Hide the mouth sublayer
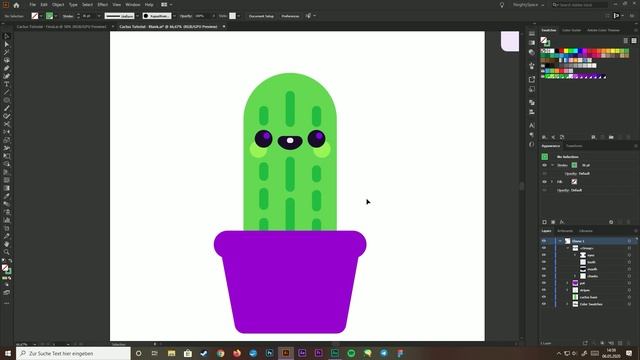This screenshot has height=360, width=640. 544,269
